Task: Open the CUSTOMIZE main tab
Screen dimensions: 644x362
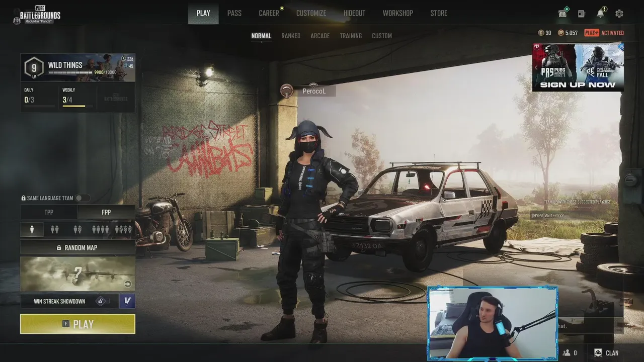Action: [311, 13]
